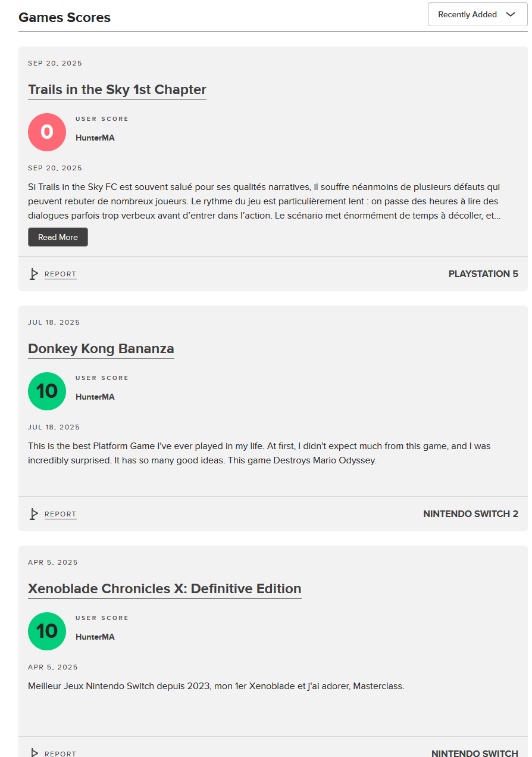Click HunterMA username on Donkey Kong review

point(95,397)
